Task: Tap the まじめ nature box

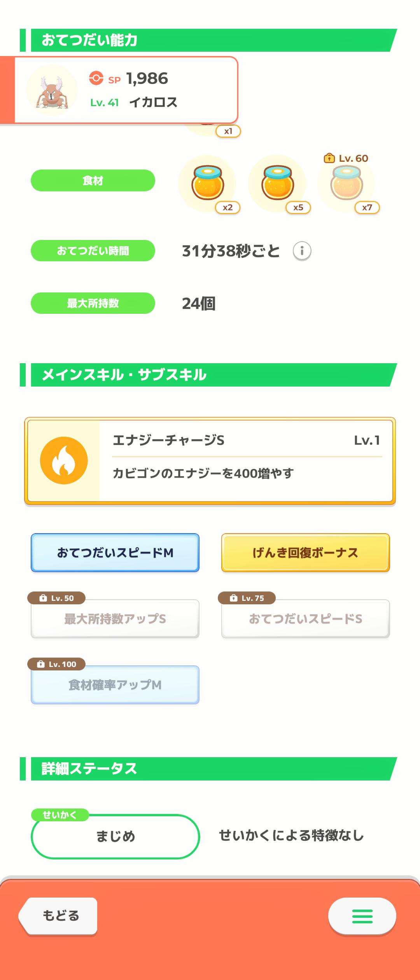Action: point(115,836)
